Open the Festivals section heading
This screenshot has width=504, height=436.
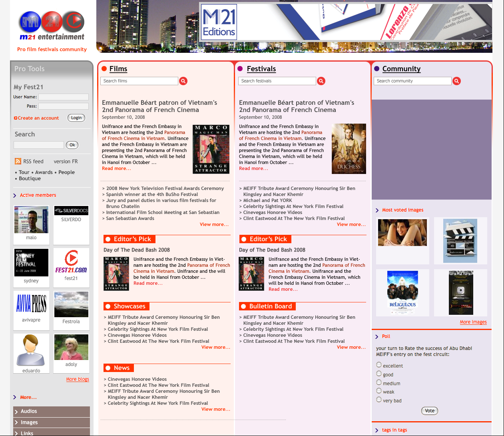click(x=261, y=69)
